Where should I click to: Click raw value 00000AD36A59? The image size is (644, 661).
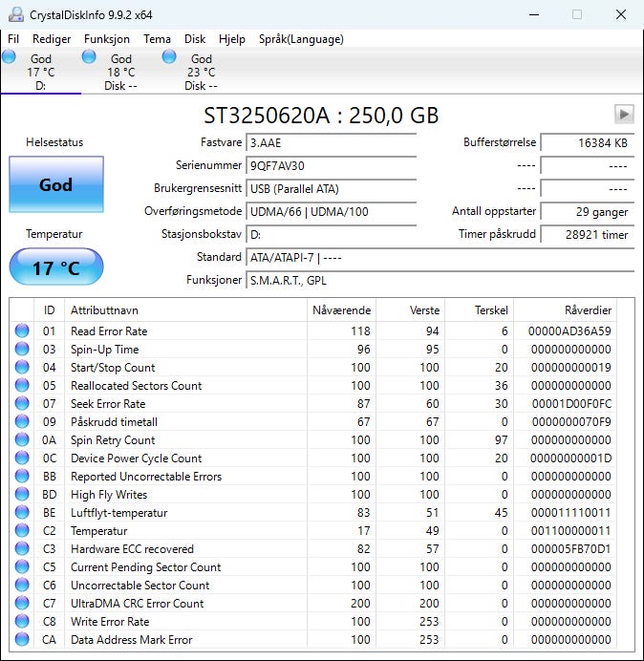click(x=569, y=330)
